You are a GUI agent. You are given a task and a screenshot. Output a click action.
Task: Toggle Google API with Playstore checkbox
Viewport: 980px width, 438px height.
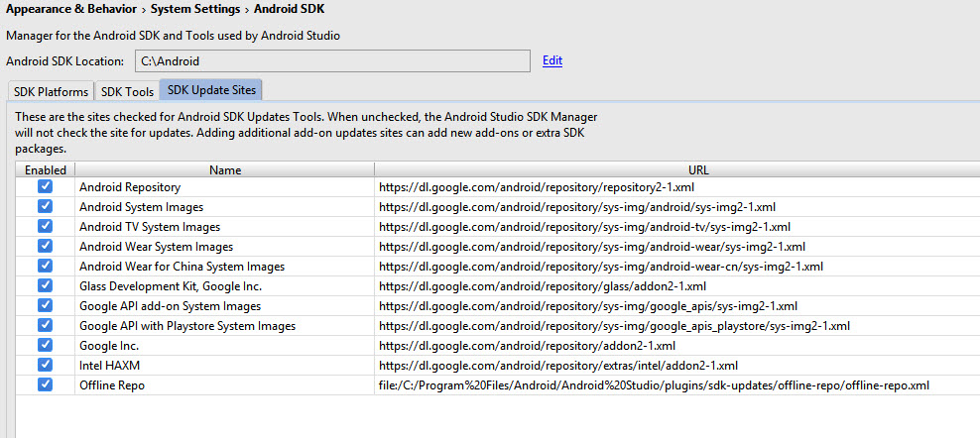click(45, 326)
